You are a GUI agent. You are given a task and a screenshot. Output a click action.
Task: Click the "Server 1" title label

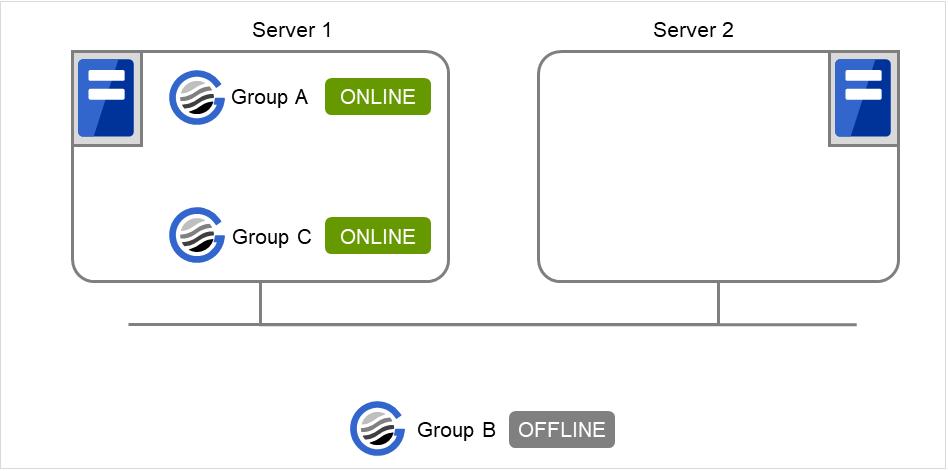coord(292,29)
